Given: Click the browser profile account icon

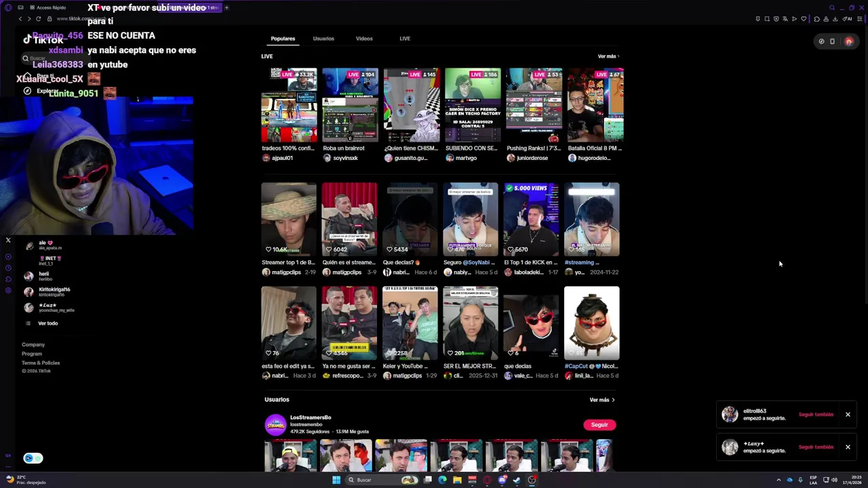Looking at the screenshot, I should (x=826, y=19).
